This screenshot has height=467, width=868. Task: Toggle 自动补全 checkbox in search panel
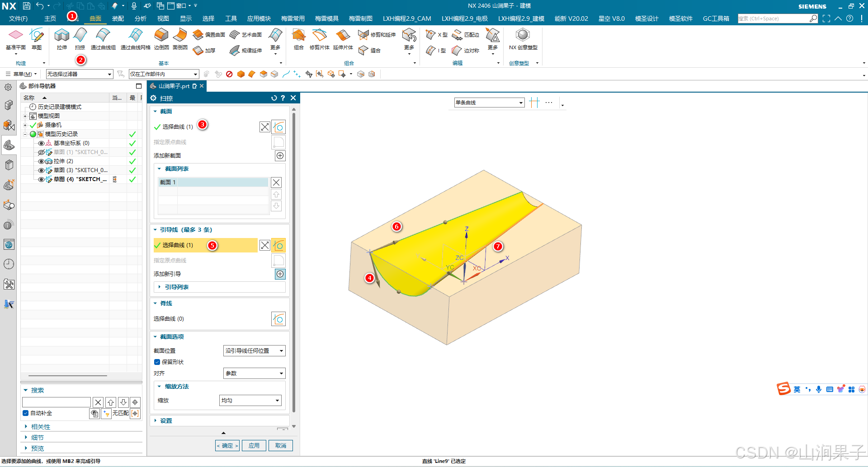click(x=25, y=413)
